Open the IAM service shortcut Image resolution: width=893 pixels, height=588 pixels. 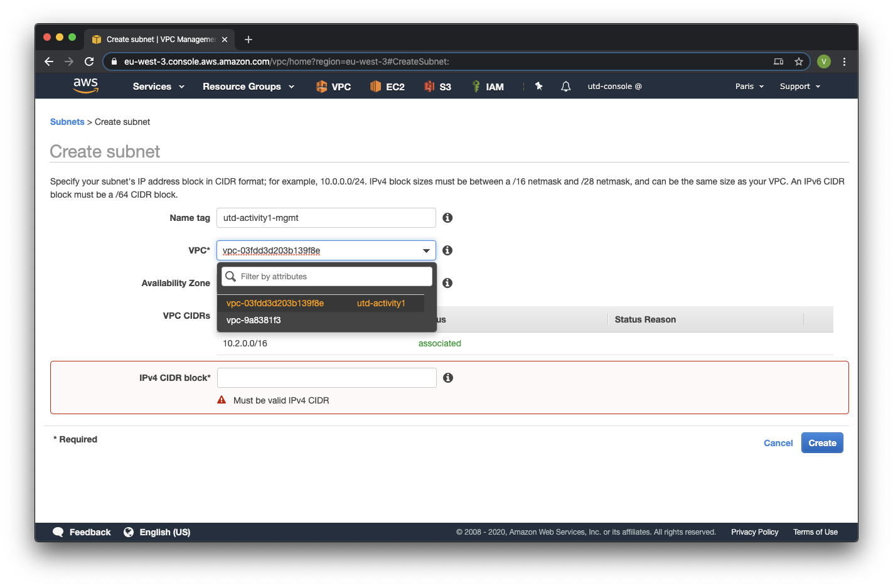488,87
